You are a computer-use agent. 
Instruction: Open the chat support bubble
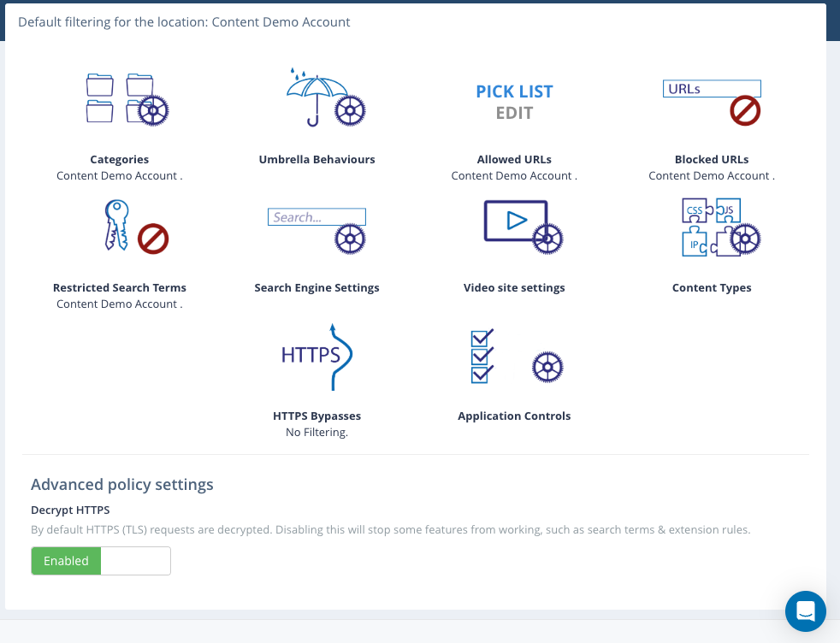point(805,611)
